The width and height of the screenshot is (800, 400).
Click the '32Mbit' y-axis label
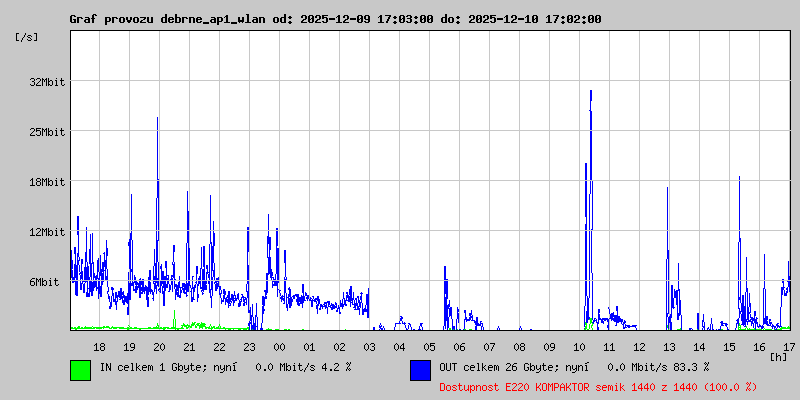tap(47, 82)
